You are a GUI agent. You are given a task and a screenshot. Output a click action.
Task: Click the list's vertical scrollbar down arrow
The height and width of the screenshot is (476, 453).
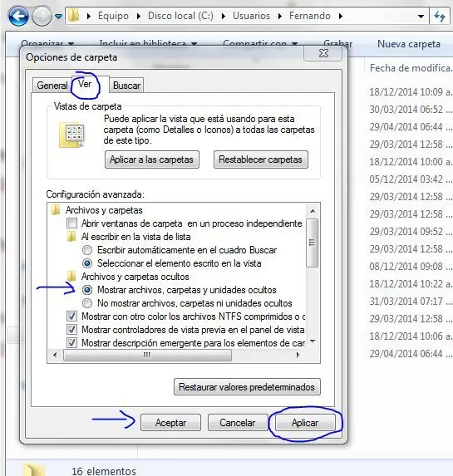click(x=313, y=342)
